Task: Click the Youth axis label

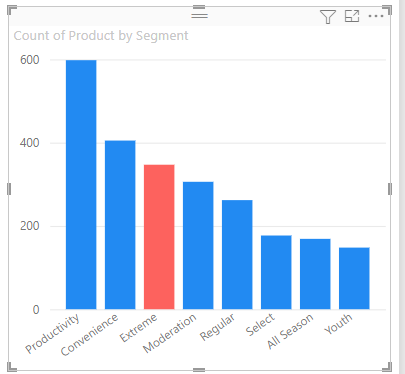Action: tap(338, 324)
